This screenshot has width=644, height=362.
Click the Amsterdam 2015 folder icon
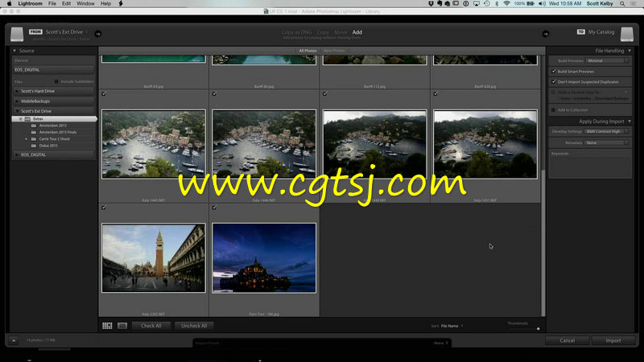click(x=34, y=125)
